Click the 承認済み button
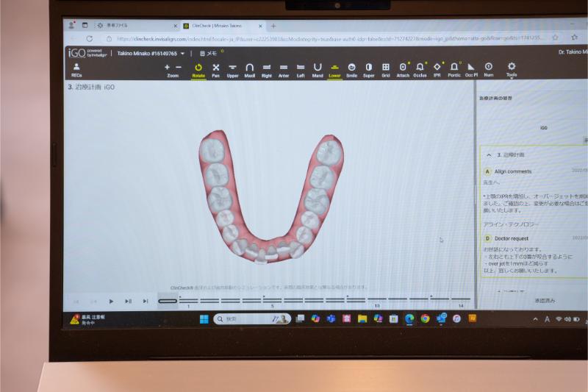The height and width of the screenshot is (392, 588). tap(545, 300)
